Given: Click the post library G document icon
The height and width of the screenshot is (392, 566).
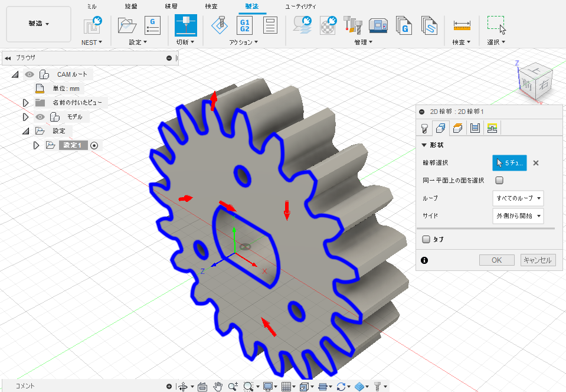Looking at the screenshot, I should 404,25.
